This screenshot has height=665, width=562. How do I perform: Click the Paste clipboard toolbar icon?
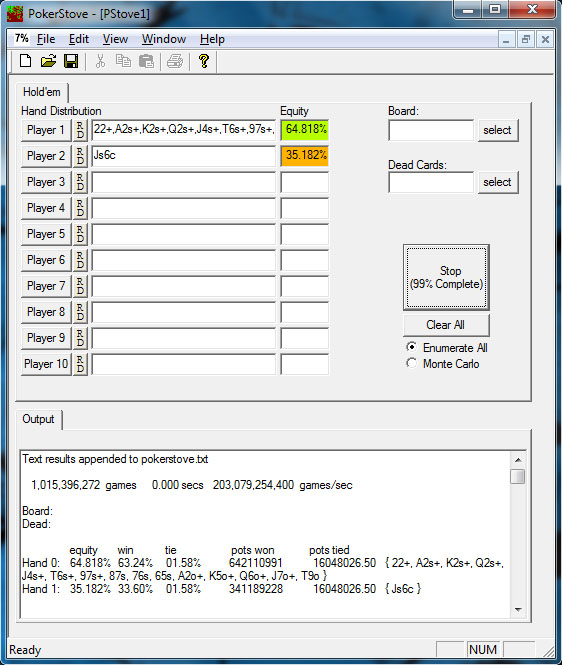coord(146,61)
